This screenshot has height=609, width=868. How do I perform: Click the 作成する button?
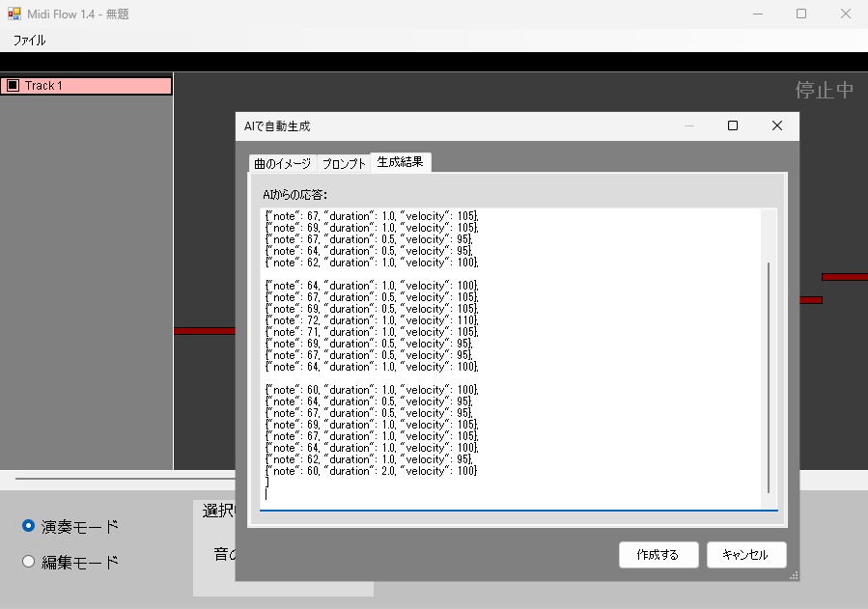658,555
